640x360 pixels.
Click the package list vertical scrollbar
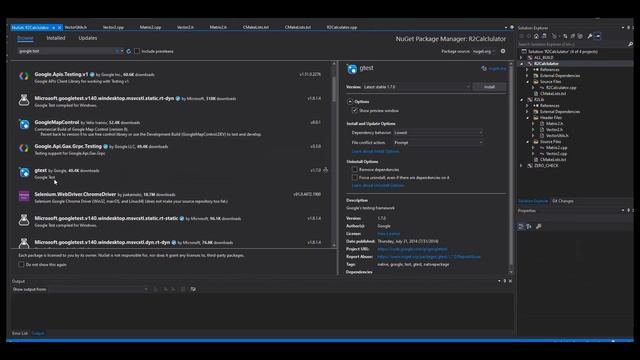click(x=334, y=153)
